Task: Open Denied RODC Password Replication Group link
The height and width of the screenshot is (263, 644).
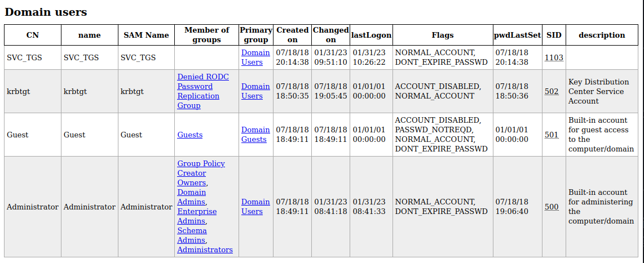Action: tap(203, 91)
